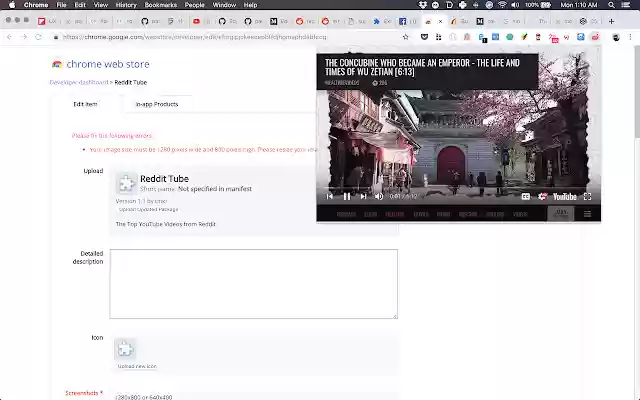The height and width of the screenshot is (400, 640).
Task: Open the Chrome profile avatar
Action: (x=616, y=37)
